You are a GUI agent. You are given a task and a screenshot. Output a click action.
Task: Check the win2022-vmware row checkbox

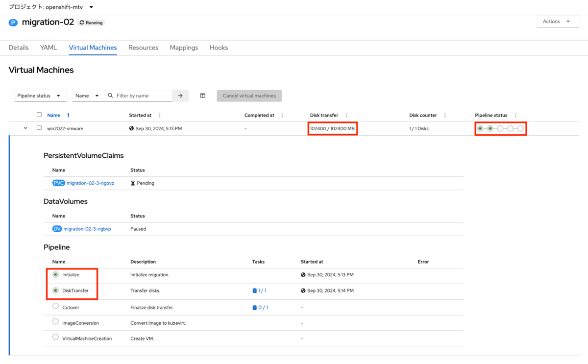(x=39, y=128)
